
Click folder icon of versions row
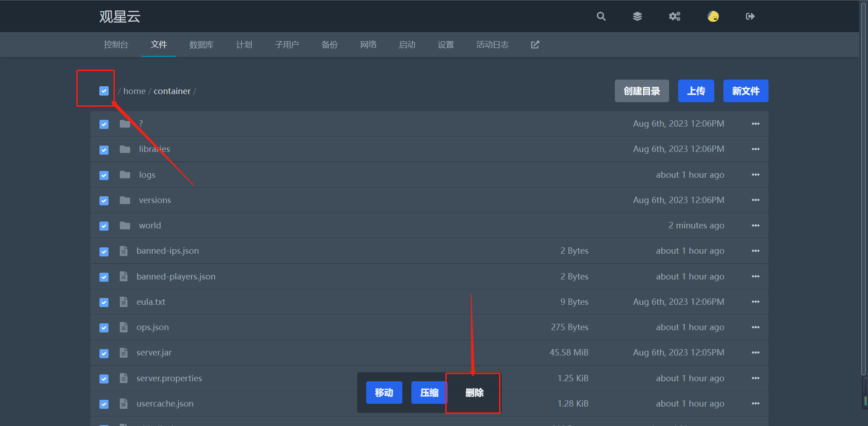(125, 200)
